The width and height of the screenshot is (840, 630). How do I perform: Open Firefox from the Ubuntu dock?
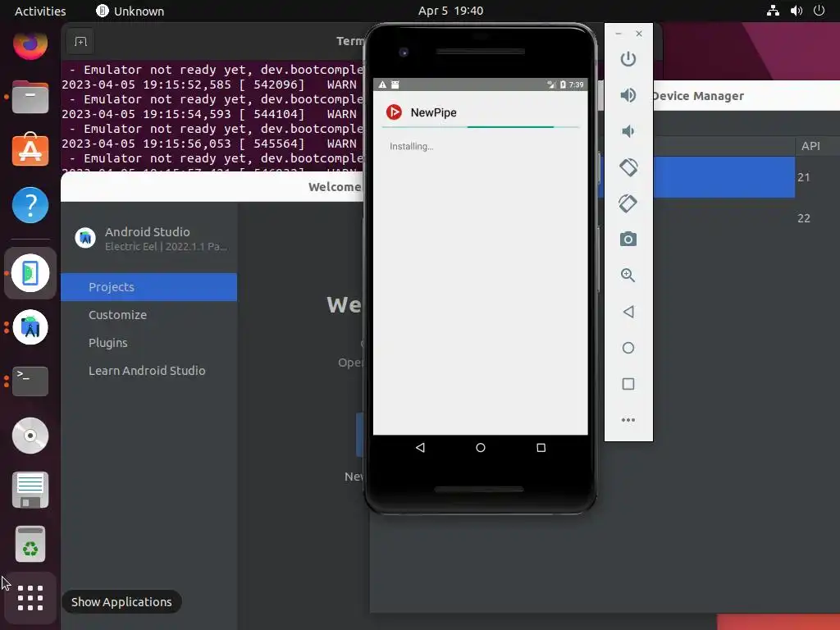click(x=30, y=43)
